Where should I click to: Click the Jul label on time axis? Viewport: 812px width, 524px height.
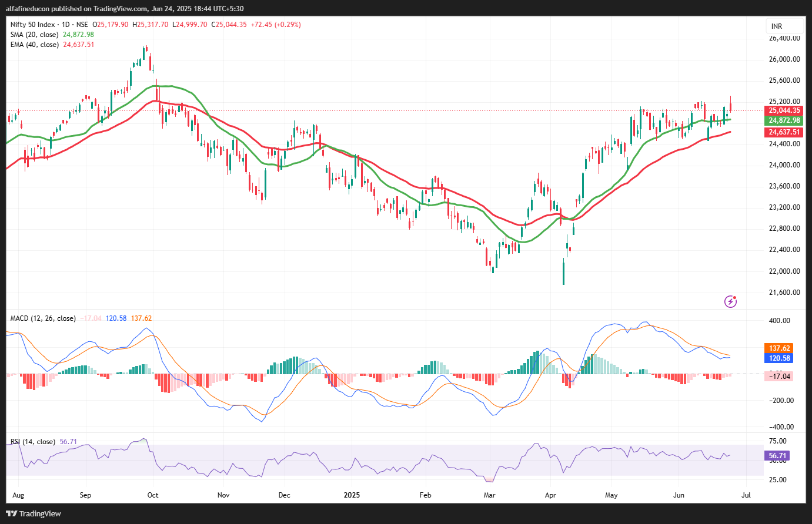[746, 495]
